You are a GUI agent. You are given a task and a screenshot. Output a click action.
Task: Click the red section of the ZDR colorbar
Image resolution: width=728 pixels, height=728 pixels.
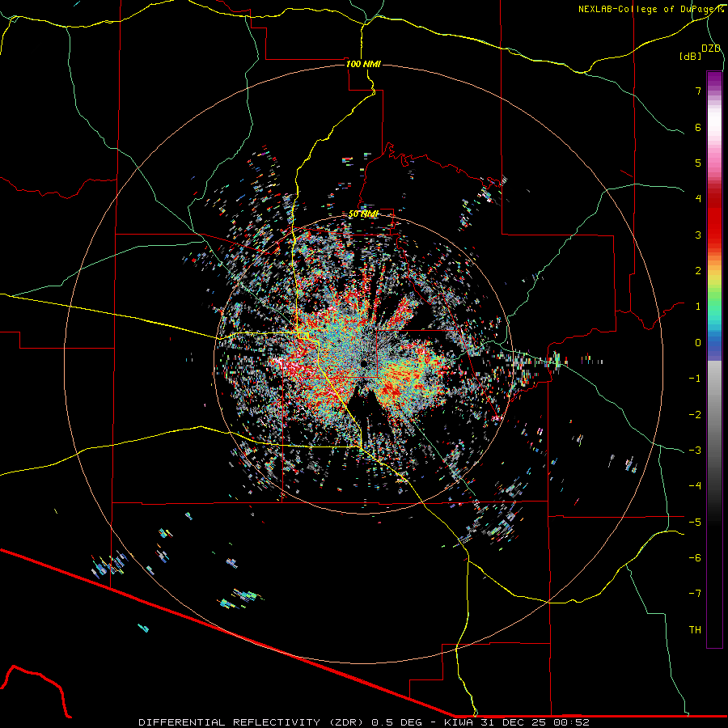tap(714, 218)
